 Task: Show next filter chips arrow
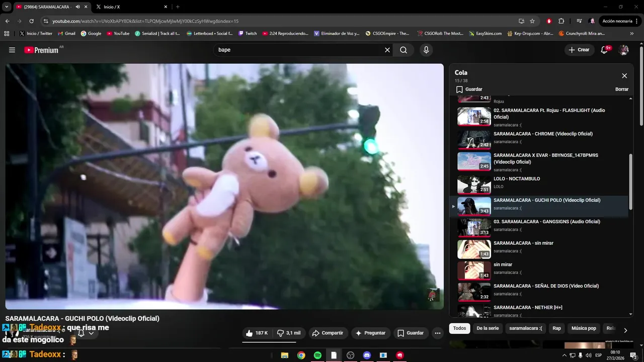[x=625, y=330]
